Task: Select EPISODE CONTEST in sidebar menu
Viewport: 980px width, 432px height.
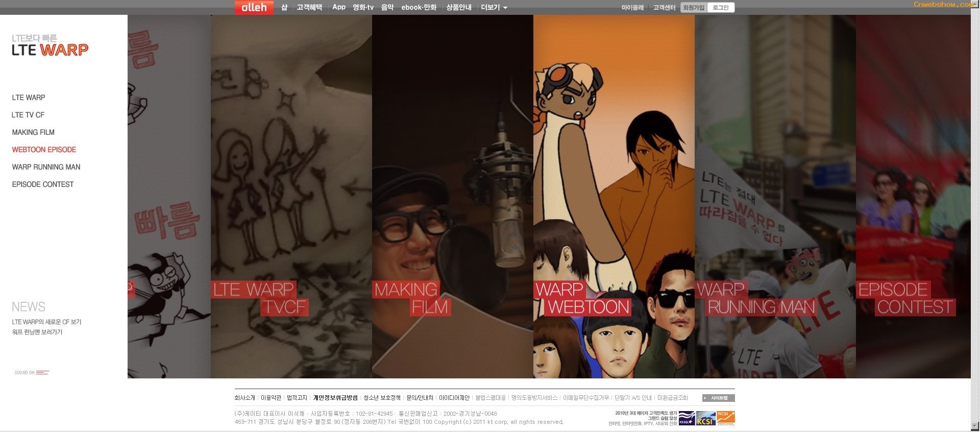Action: point(43,184)
